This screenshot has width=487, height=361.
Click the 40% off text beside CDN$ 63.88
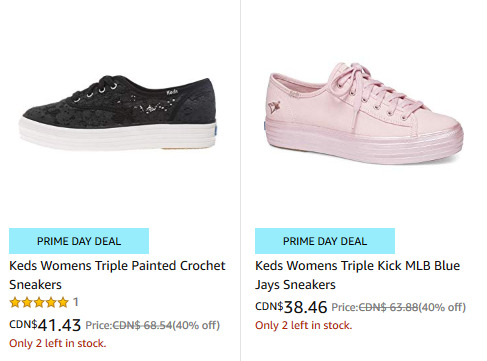442,307
